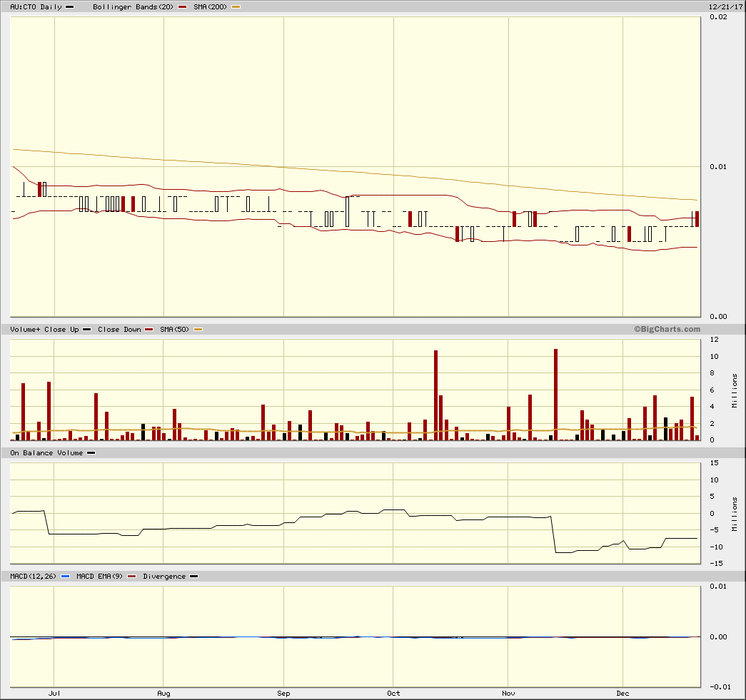
Task: Click the 12/21/17 date label
Action: (725, 6)
